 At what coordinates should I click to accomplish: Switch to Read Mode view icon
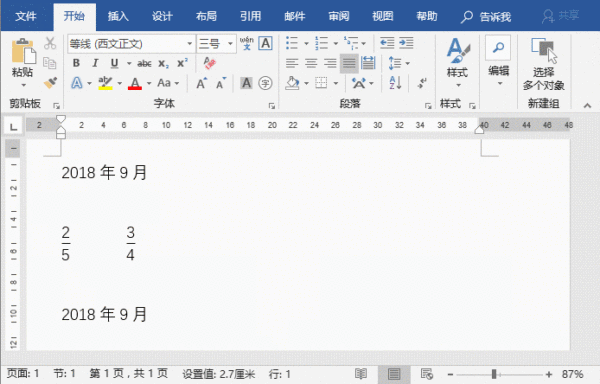[360, 374]
